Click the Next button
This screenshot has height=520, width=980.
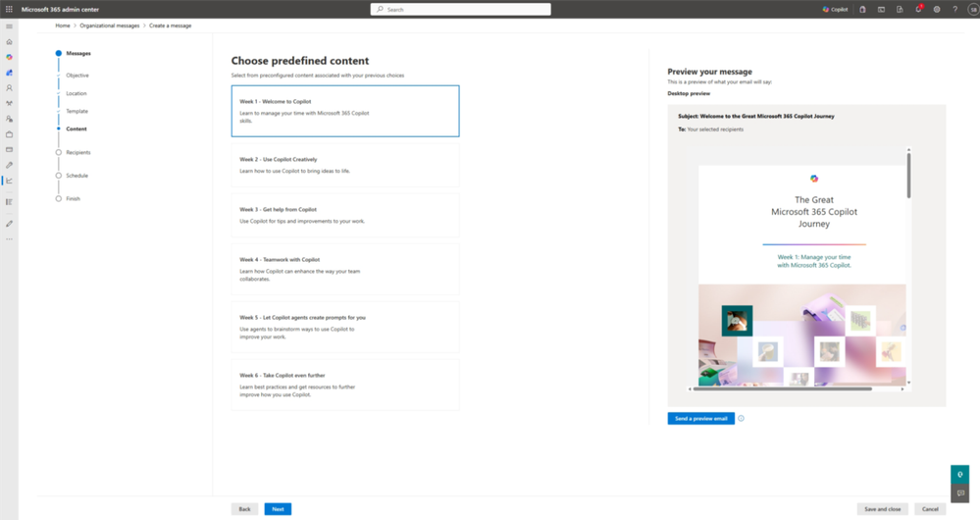(278, 509)
